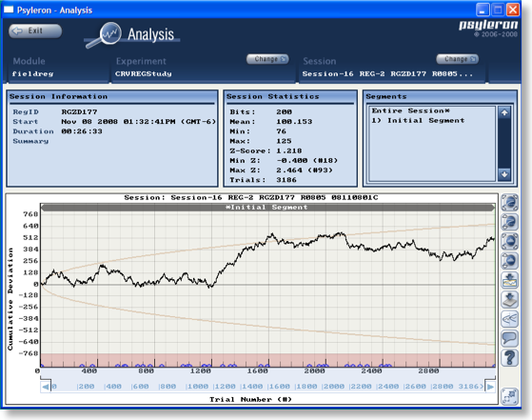Go back using the Exit button

(35, 30)
